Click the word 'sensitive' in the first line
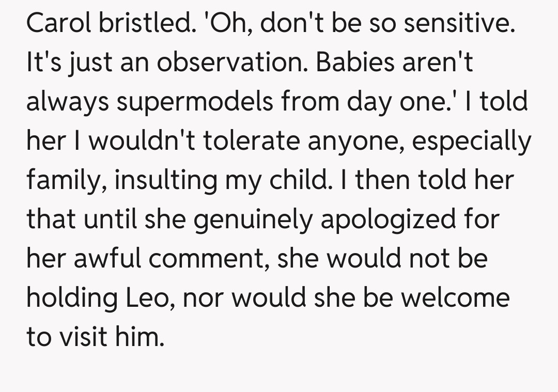This screenshot has height=392, width=558. click(x=458, y=24)
